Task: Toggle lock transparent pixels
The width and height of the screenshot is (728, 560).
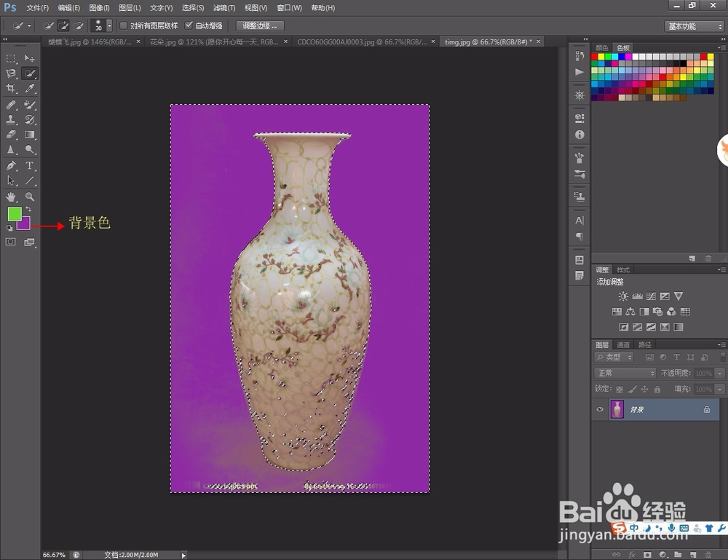Action: pos(620,389)
